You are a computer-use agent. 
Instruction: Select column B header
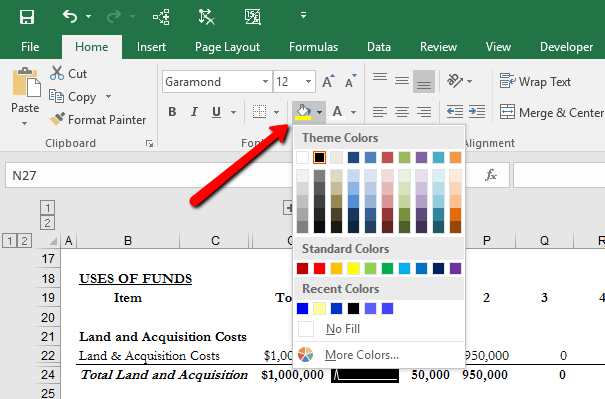(x=128, y=241)
